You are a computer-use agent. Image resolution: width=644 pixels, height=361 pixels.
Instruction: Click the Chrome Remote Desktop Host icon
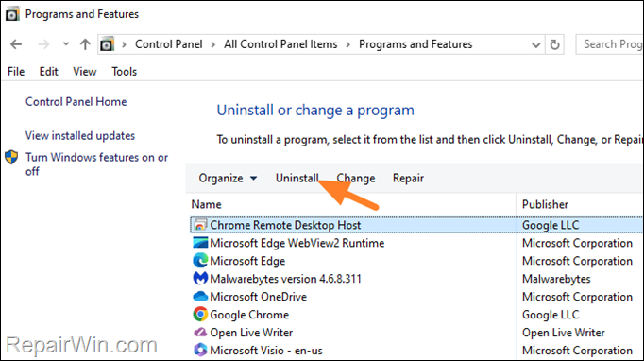(x=200, y=225)
